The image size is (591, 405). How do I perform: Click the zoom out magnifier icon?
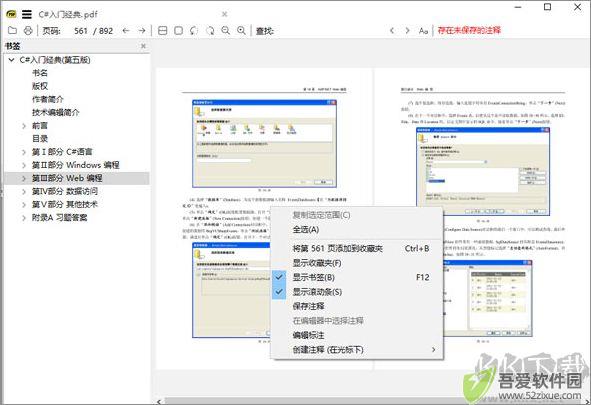point(225,31)
